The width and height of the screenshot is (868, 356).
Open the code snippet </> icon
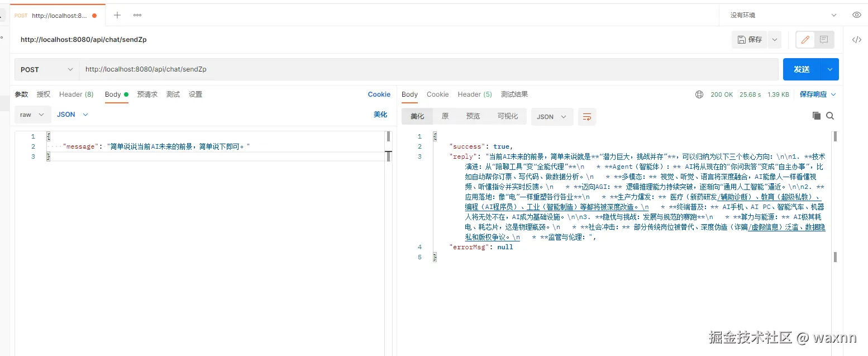tap(856, 40)
